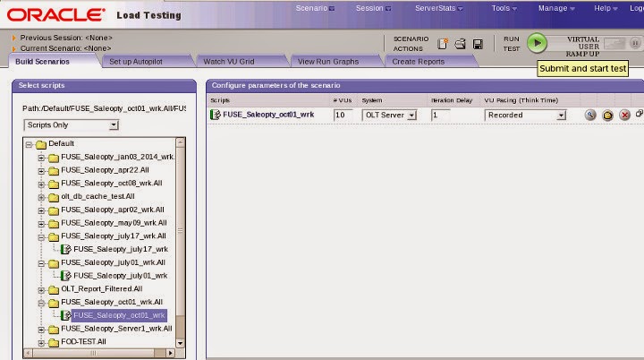Click script icon of FUSE_Saleopty_july01_wrk in tree

pyautogui.click(x=65, y=276)
